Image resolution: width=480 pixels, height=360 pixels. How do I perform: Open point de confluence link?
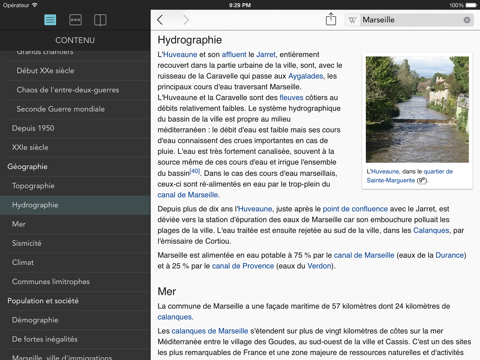(355, 209)
